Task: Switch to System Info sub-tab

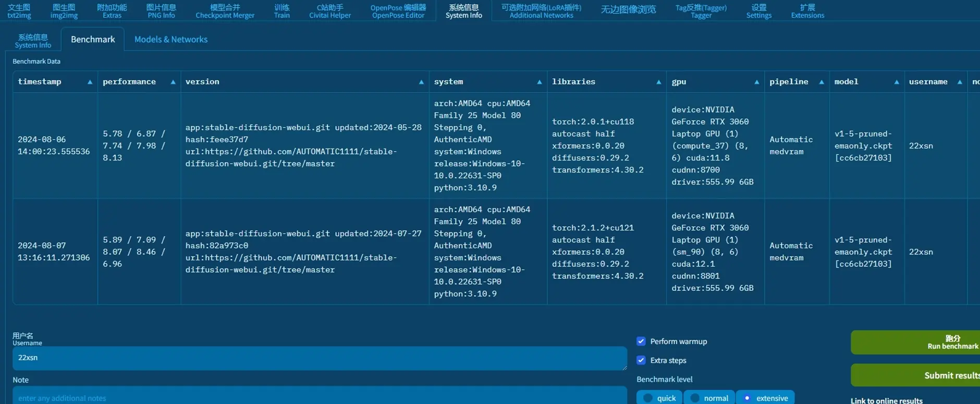Action: 33,41
